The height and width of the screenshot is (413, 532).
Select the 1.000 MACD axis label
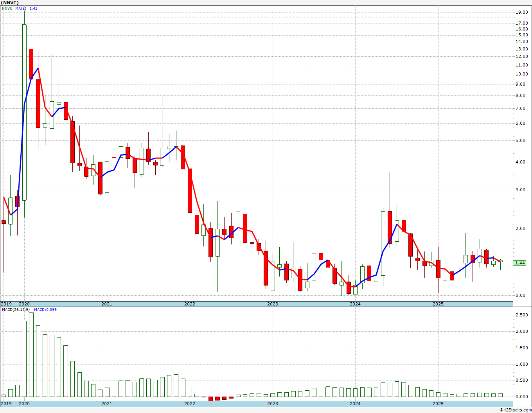(522, 364)
